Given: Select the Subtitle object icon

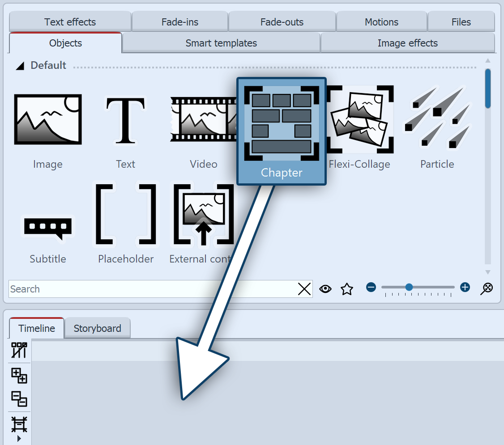Looking at the screenshot, I should pyautogui.click(x=48, y=229).
